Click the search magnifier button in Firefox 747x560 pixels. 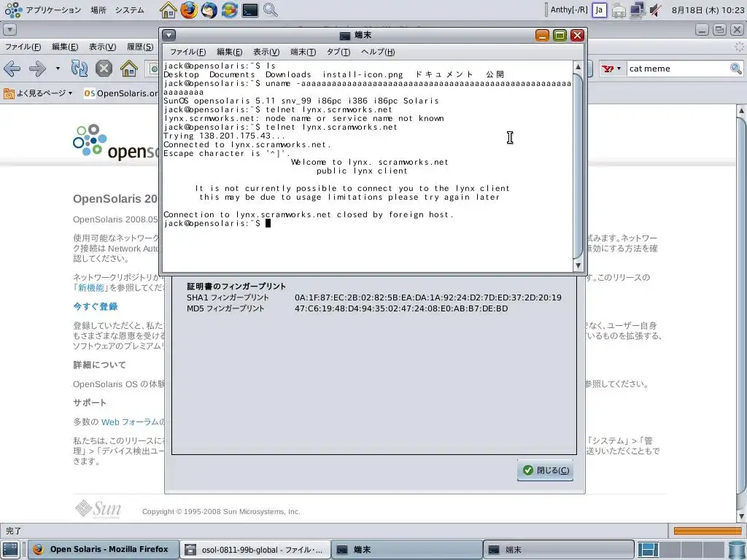(736, 69)
